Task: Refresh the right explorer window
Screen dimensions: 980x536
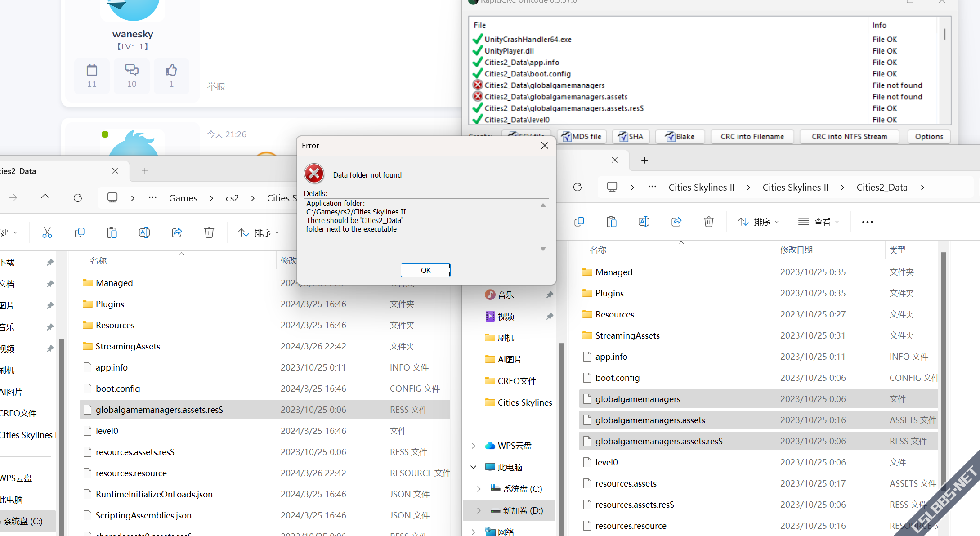Action: (x=577, y=187)
